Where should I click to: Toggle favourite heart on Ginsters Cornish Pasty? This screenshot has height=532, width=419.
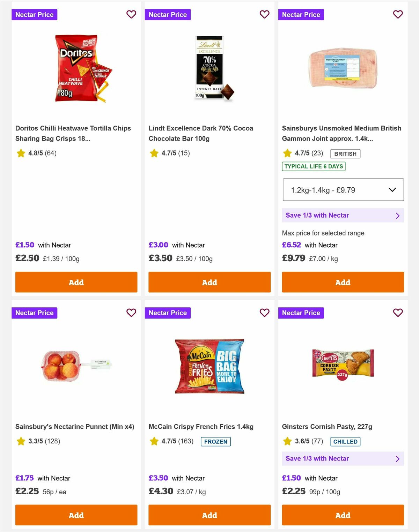[x=398, y=313]
